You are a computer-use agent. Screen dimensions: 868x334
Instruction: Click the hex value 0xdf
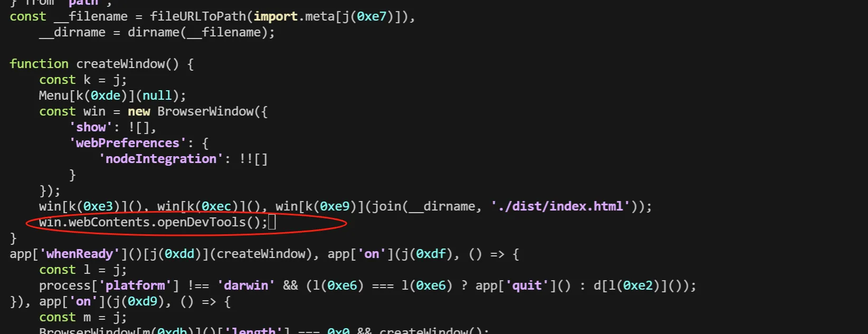[431, 254]
